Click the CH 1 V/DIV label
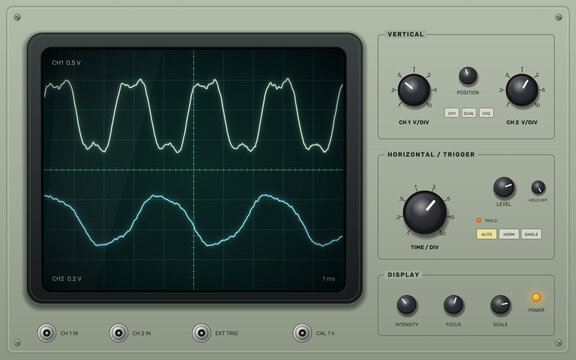576x360 pixels. [414, 122]
